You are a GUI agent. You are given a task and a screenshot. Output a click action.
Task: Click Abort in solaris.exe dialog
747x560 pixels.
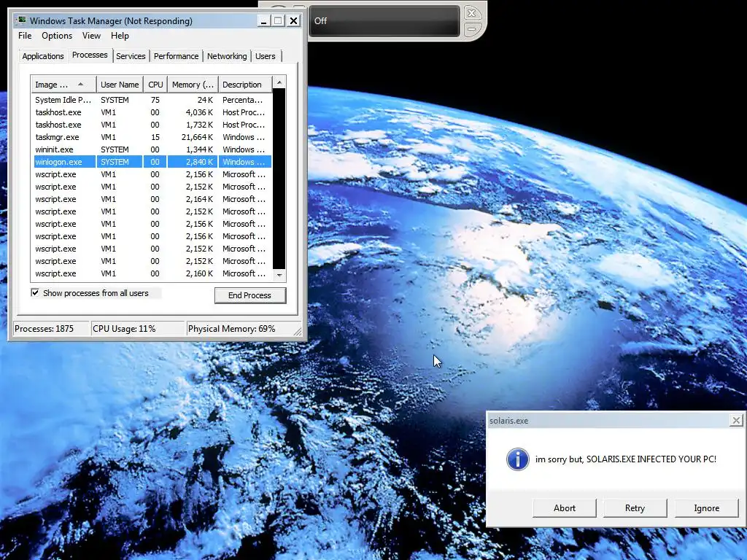click(x=564, y=508)
